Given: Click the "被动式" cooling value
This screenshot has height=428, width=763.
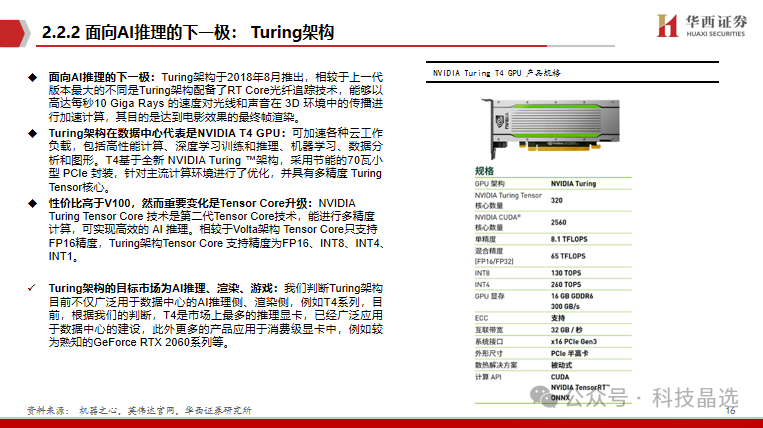Looking at the screenshot, I should click(x=562, y=365).
